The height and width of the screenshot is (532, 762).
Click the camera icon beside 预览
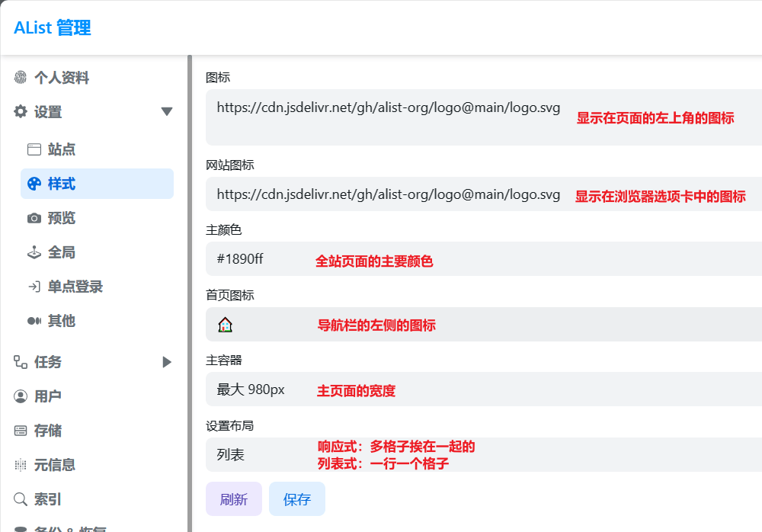[x=34, y=218]
